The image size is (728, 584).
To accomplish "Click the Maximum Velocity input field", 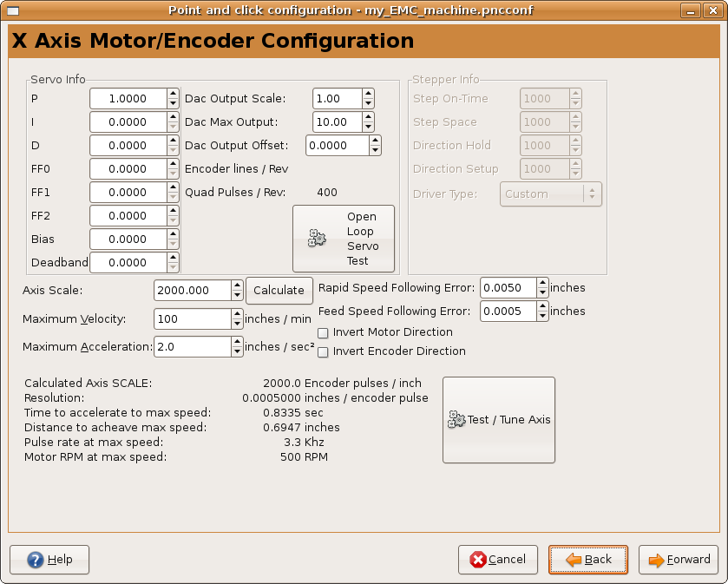I will [x=193, y=319].
